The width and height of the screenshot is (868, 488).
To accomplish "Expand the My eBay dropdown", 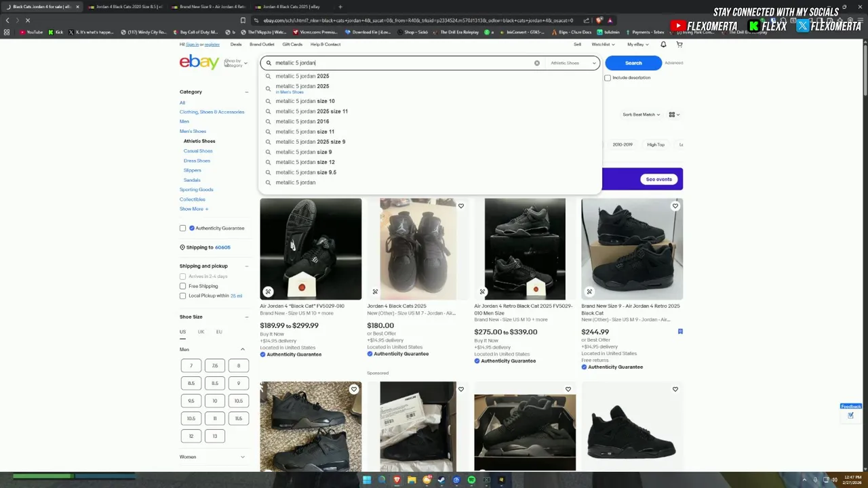I will (637, 45).
